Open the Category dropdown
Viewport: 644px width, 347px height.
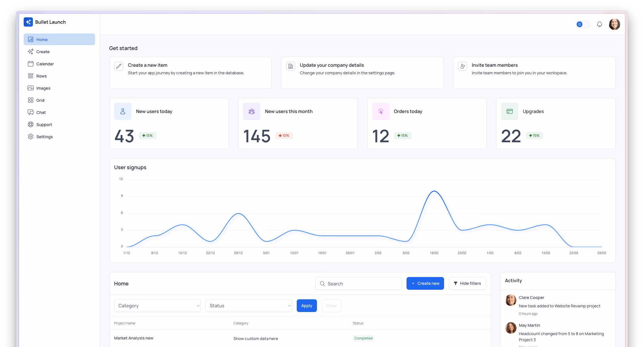[x=157, y=305]
